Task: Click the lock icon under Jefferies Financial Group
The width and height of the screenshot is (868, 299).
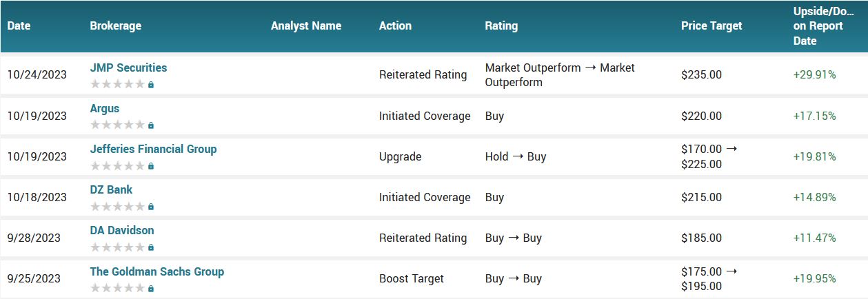Action: point(151,166)
